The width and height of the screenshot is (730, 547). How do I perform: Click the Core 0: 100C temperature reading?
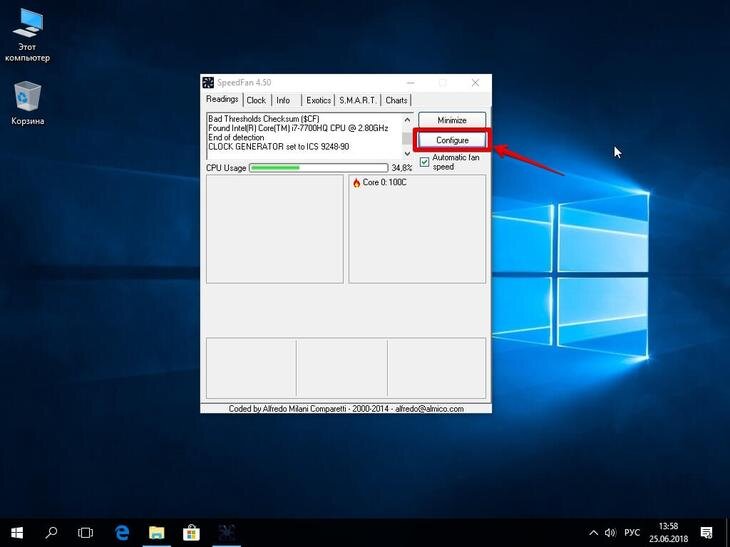385,182
